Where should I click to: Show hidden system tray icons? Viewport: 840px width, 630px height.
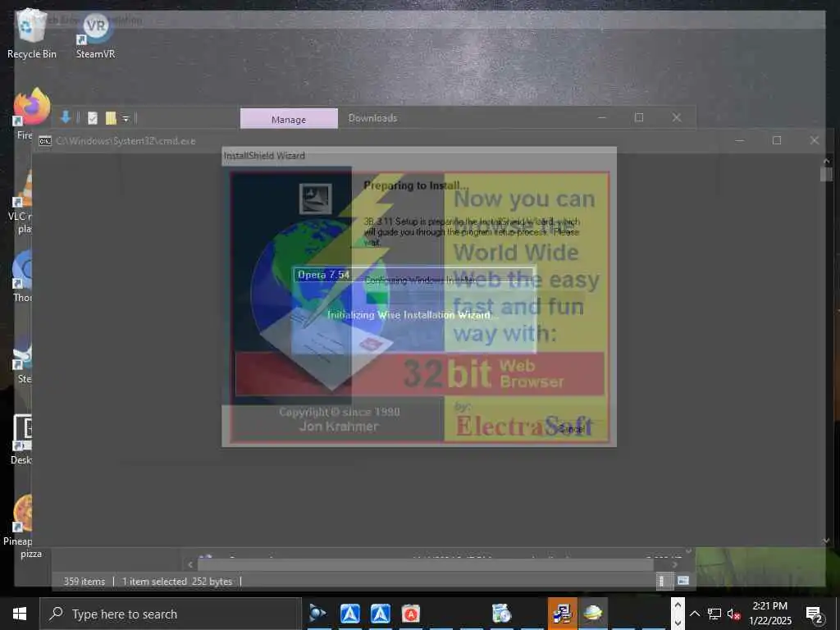(695, 614)
